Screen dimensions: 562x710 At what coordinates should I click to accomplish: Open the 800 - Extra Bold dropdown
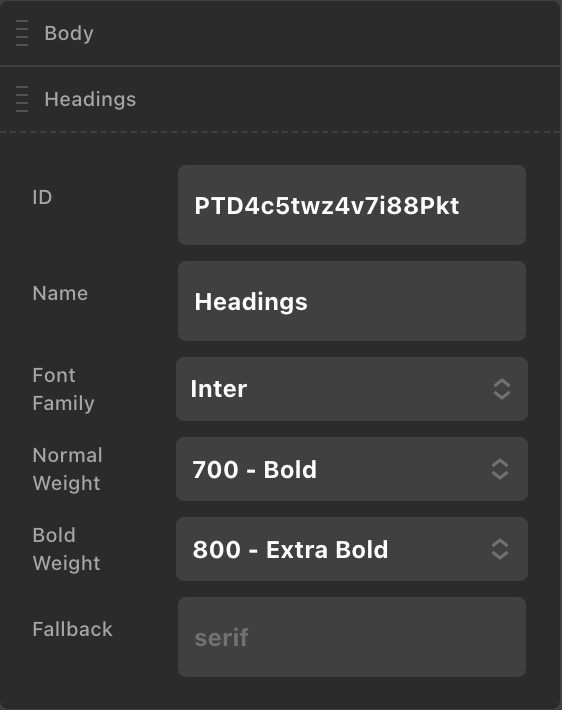(x=352, y=549)
